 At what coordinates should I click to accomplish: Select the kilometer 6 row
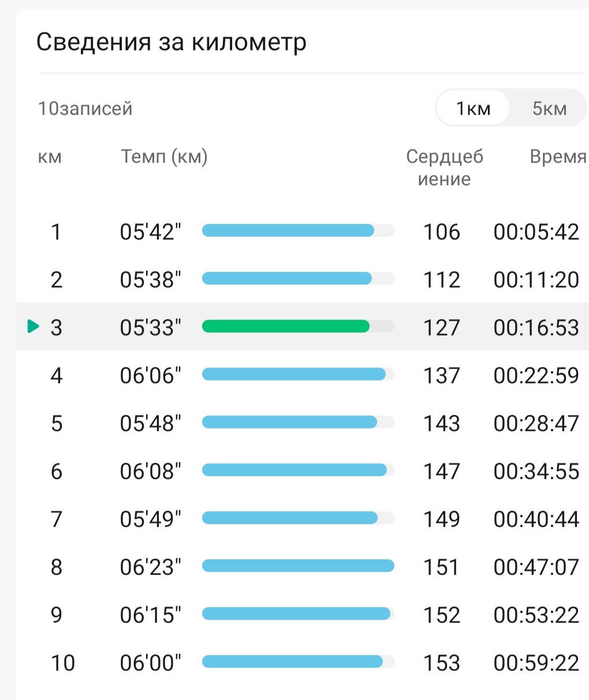click(x=303, y=471)
